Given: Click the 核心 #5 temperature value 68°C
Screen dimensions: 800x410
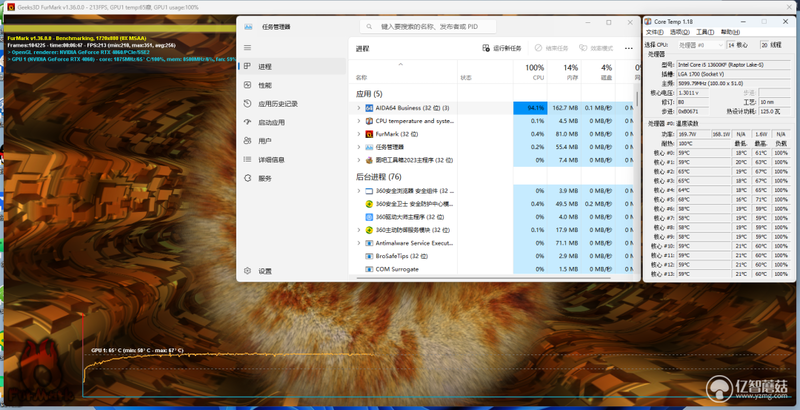Looking at the screenshot, I should (x=704, y=199).
